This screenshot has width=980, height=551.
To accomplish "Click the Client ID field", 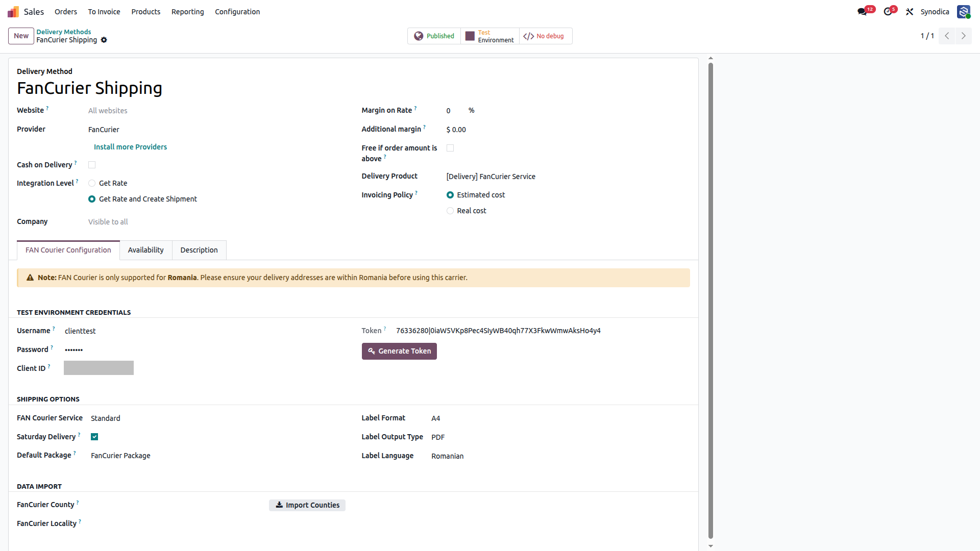I will (x=99, y=368).
